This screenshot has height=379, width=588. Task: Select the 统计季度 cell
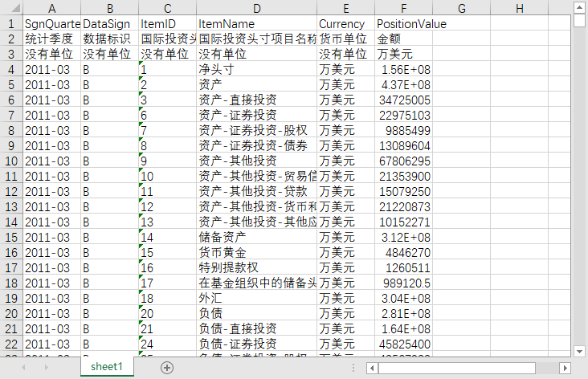point(51,39)
